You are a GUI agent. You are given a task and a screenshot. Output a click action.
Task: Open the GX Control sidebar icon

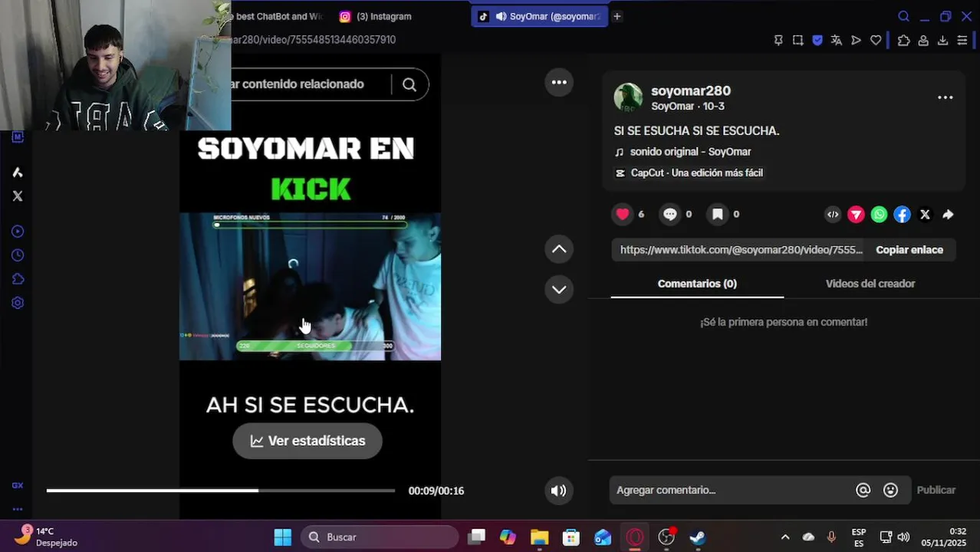tap(18, 485)
